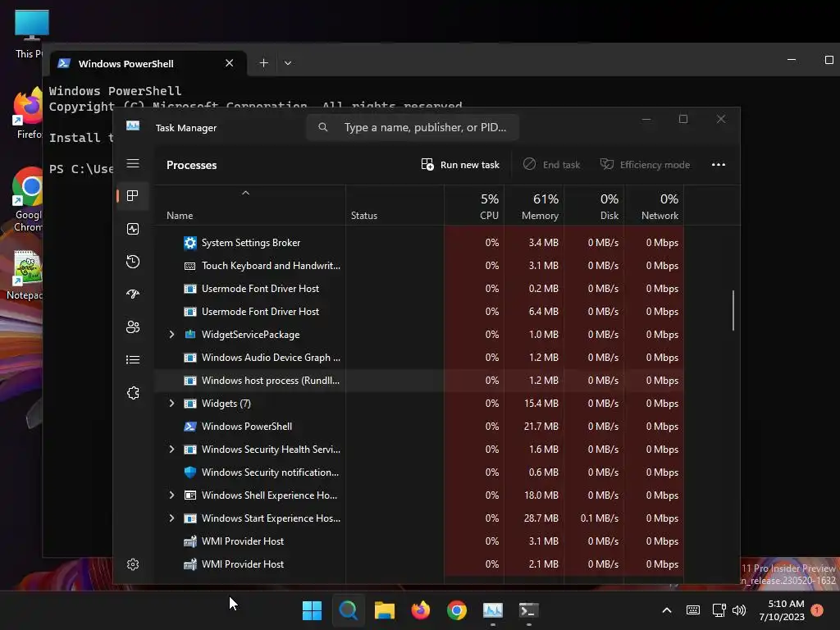Viewport: 840px width, 630px height.
Task: Click the 21.7 MB memory value
Action: click(541, 427)
